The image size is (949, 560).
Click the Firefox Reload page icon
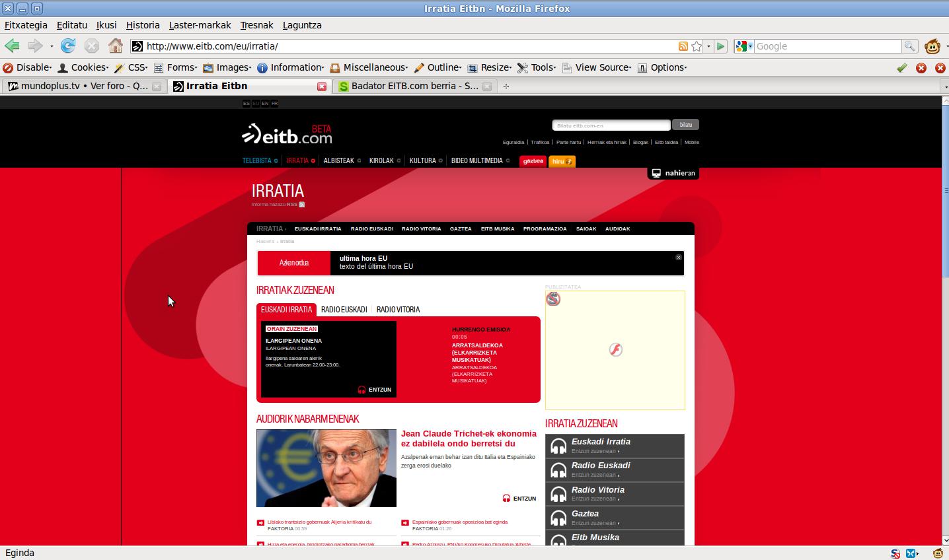click(x=67, y=46)
